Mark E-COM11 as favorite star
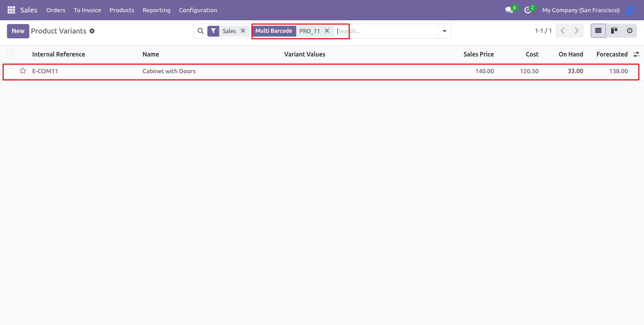Screen dimensions: 644x325 23,71
